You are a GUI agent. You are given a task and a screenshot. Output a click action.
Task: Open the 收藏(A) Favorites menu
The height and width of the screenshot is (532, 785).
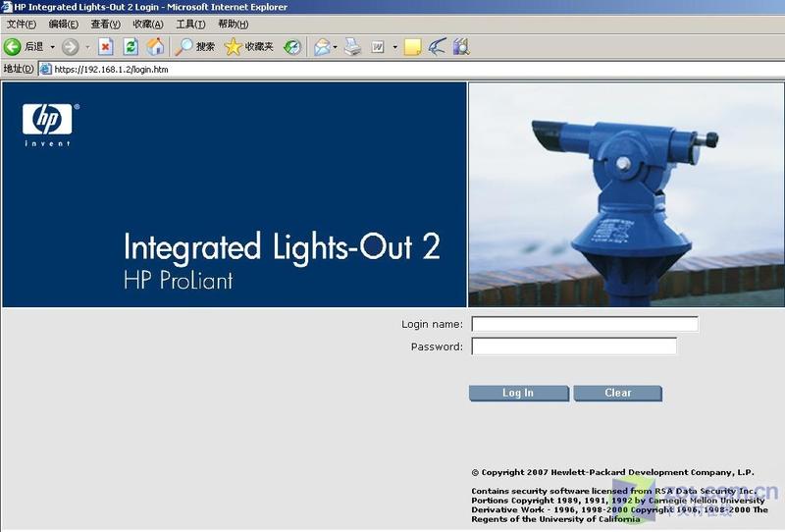[148, 24]
